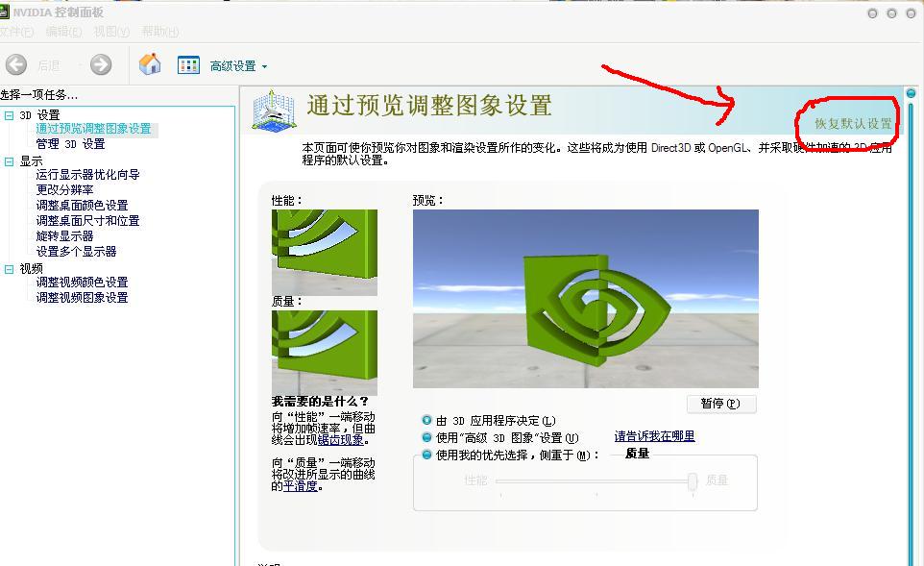Screen dimensions: 924x566
Task: Click the 我需要的是什么？ heading
Action: (x=320, y=402)
